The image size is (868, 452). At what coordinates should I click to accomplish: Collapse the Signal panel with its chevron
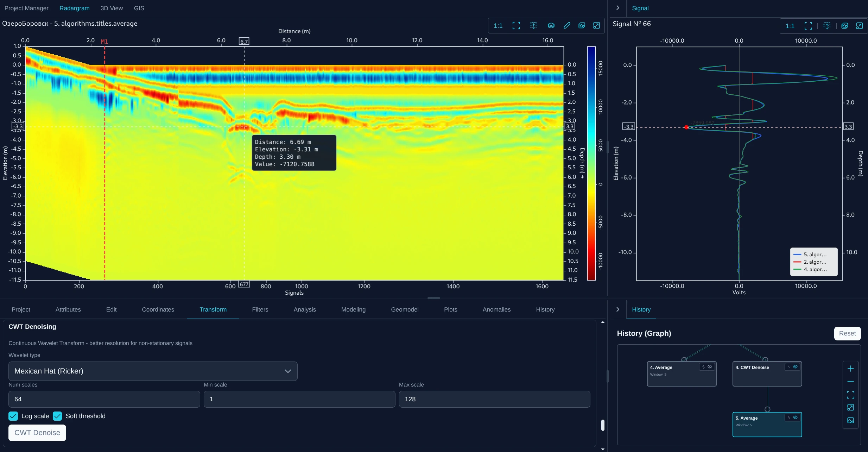617,8
